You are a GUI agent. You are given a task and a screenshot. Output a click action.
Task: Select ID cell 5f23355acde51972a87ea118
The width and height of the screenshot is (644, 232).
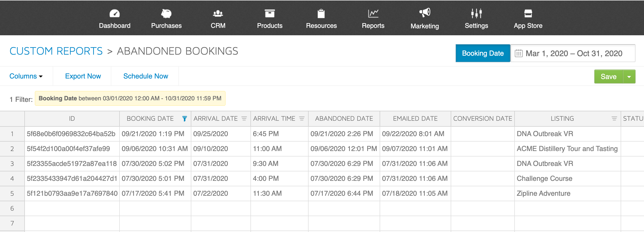coord(72,163)
